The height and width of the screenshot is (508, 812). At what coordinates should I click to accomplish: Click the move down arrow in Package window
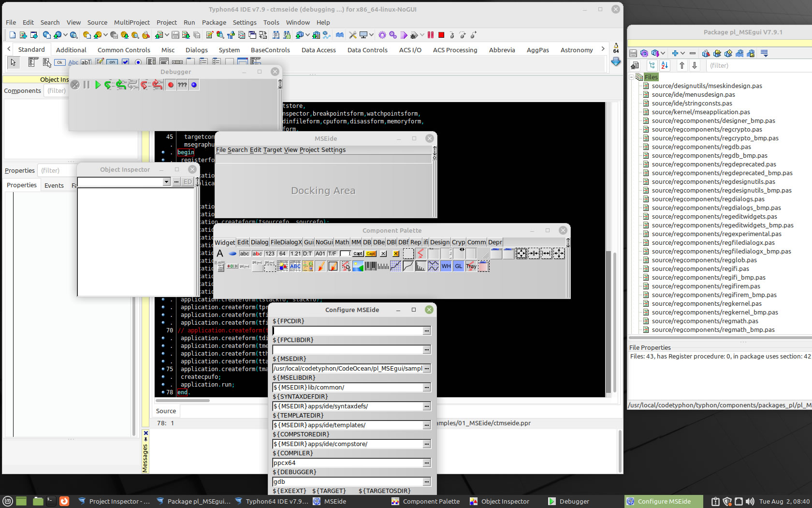(x=695, y=65)
